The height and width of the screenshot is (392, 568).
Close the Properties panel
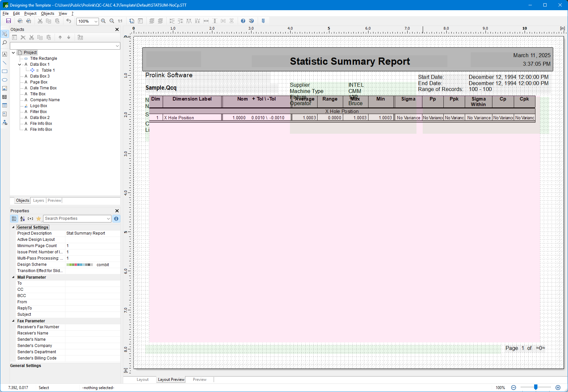click(x=117, y=211)
